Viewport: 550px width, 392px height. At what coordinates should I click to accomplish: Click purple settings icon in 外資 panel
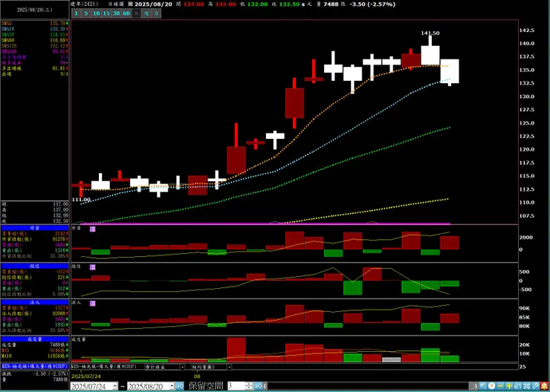pyautogui.click(x=93, y=229)
